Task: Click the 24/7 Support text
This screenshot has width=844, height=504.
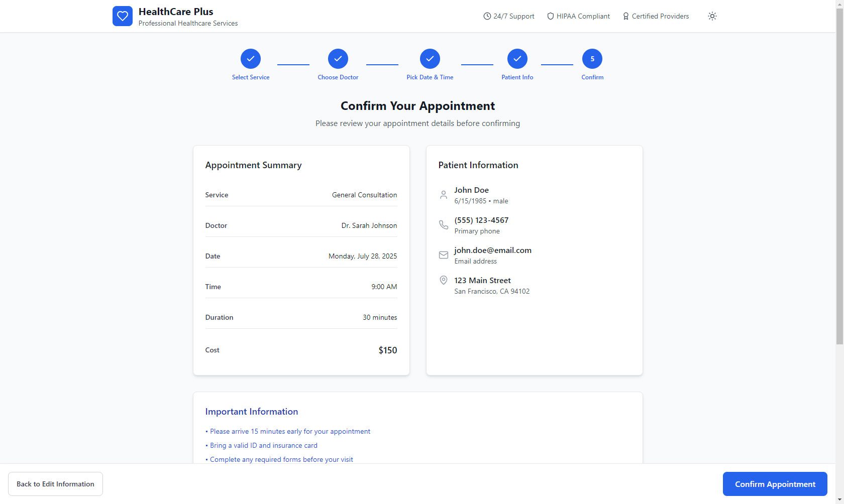Action: (514, 16)
